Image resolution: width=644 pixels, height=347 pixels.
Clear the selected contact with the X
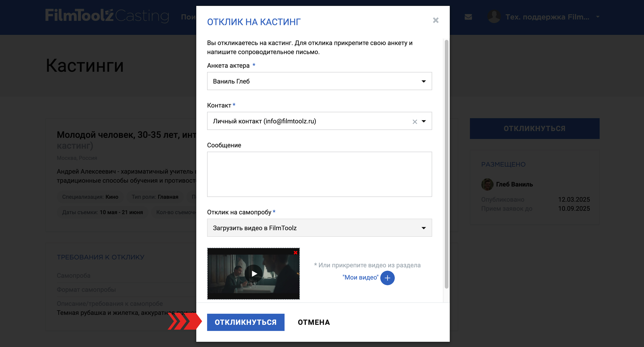[415, 122]
